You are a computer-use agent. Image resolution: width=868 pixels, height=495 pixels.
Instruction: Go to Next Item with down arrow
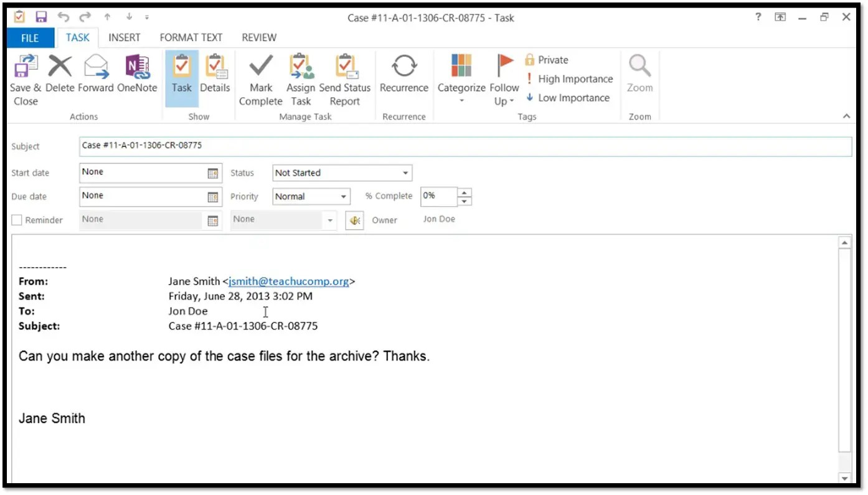click(130, 17)
